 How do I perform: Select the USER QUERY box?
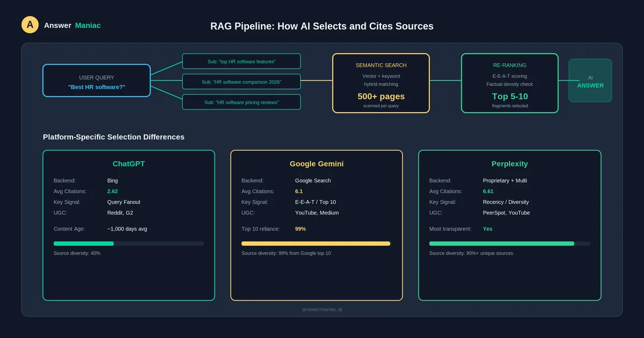coord(97,80)
